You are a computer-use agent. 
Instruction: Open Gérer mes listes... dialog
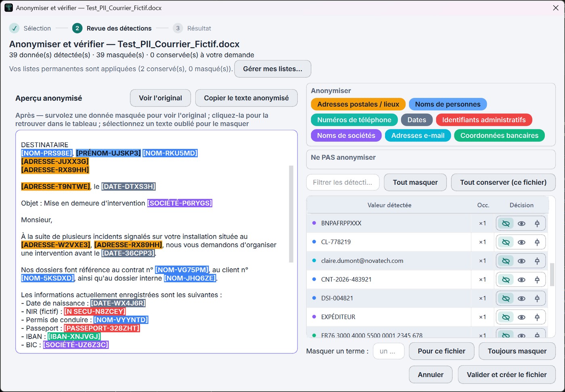[x=272, y=69]
